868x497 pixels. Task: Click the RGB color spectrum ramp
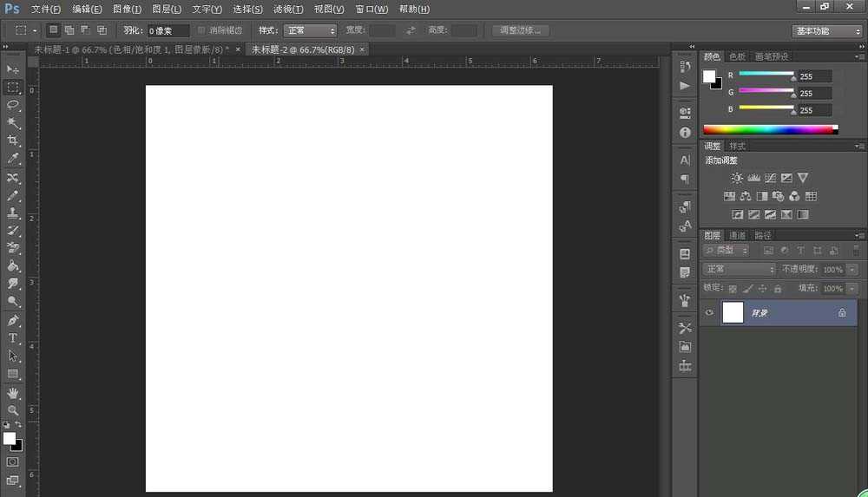pyautogui.click(x=769, y=130)
